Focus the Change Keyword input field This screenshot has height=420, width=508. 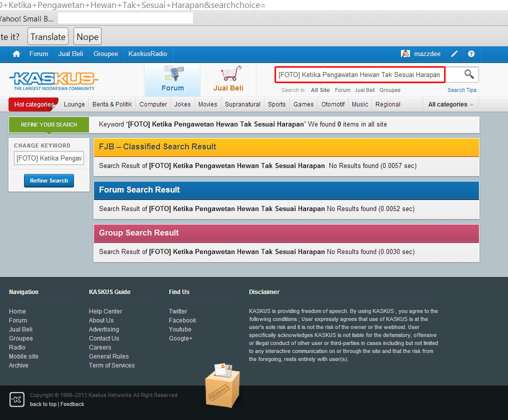click(49, 158)
